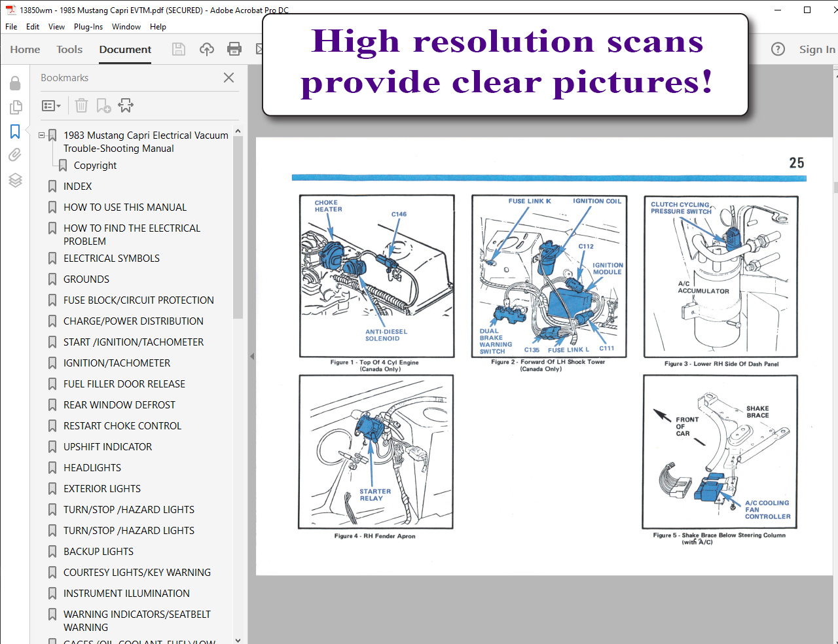Screen dimensions: 838x644
Task: Jump to HEADLIGHTS bookmark
Action: pos(92,468)
